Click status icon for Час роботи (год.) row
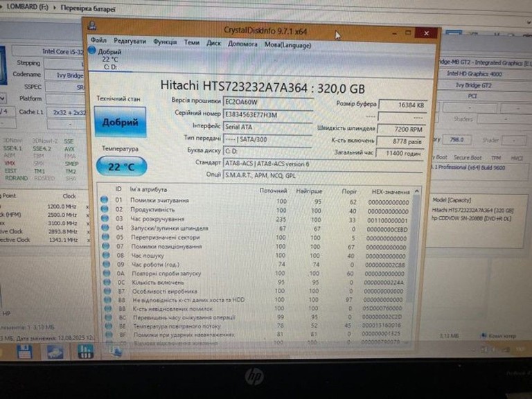 click(x=107, y=264)
